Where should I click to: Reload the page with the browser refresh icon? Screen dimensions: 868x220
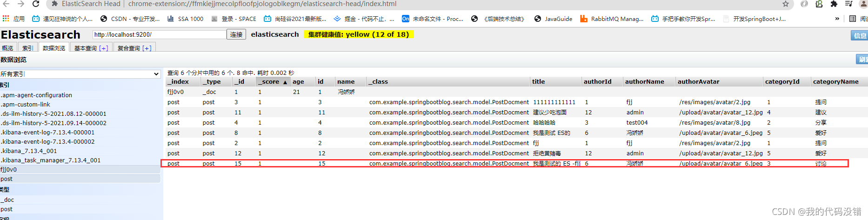coord(36,4)
